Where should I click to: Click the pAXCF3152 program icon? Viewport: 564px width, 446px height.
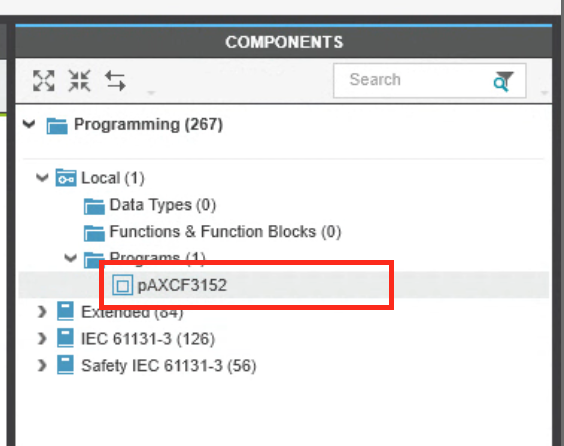click(122, 285)
